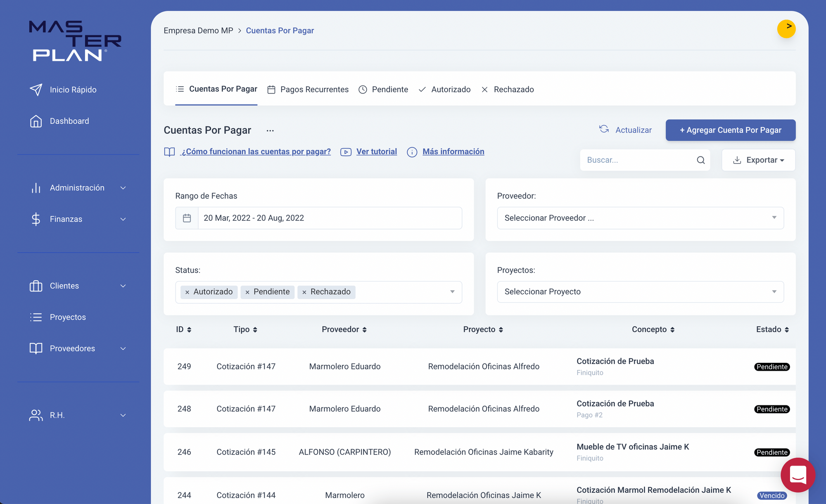Open ¿Cómo funcionan las cuentas por pagar? link

point(256,151)
